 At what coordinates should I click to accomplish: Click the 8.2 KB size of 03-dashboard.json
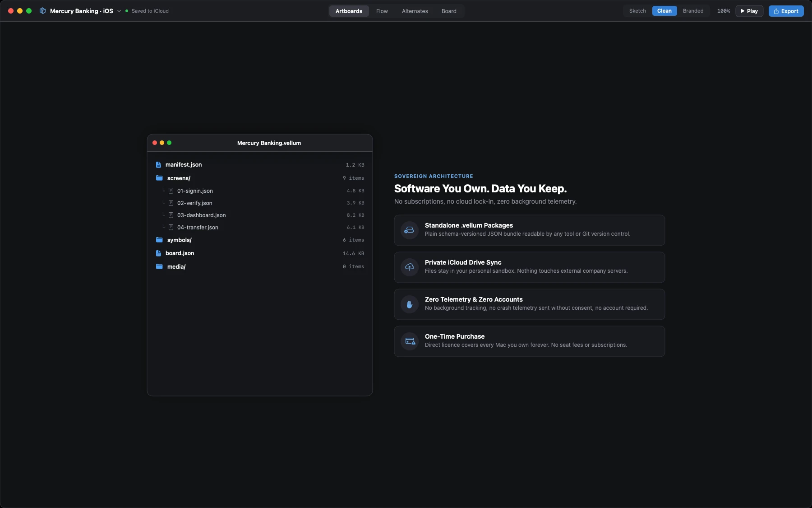tap(355, 215)
